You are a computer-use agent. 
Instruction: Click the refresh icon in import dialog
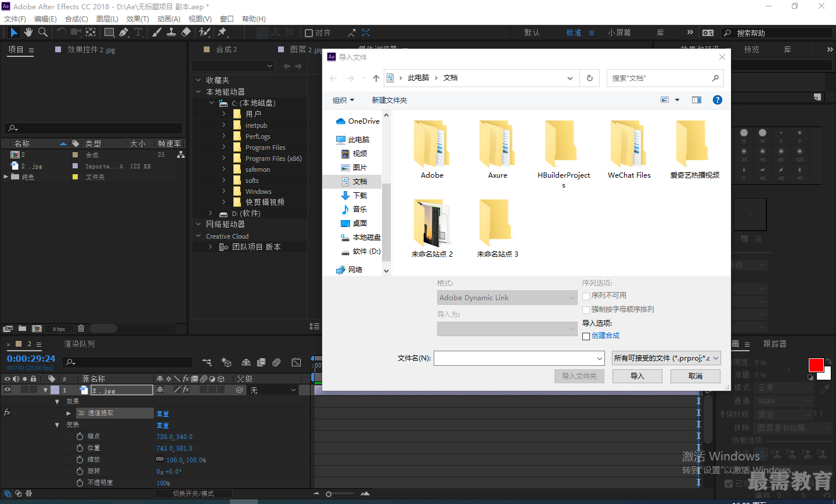pyautogui.click(x=590, y=78)
